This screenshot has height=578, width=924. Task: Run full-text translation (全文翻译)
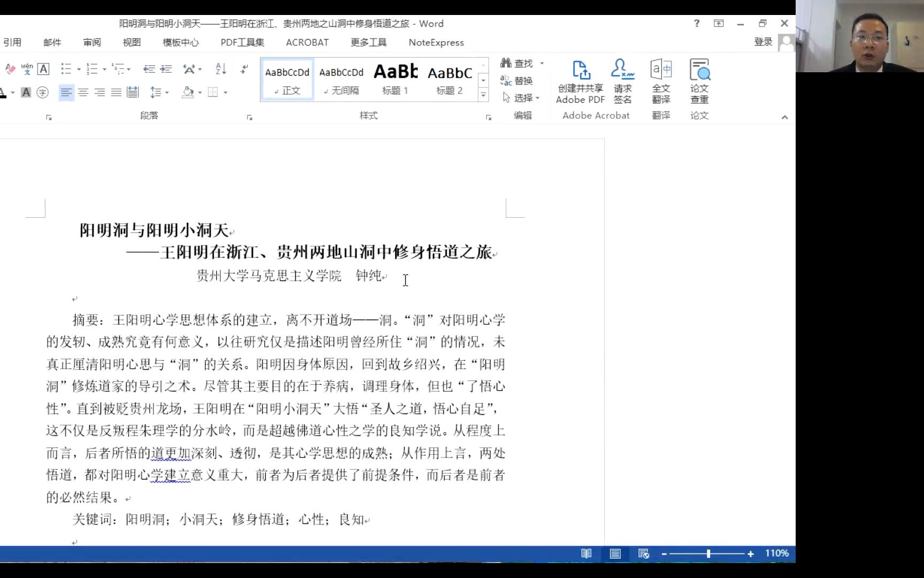point(661,81)
